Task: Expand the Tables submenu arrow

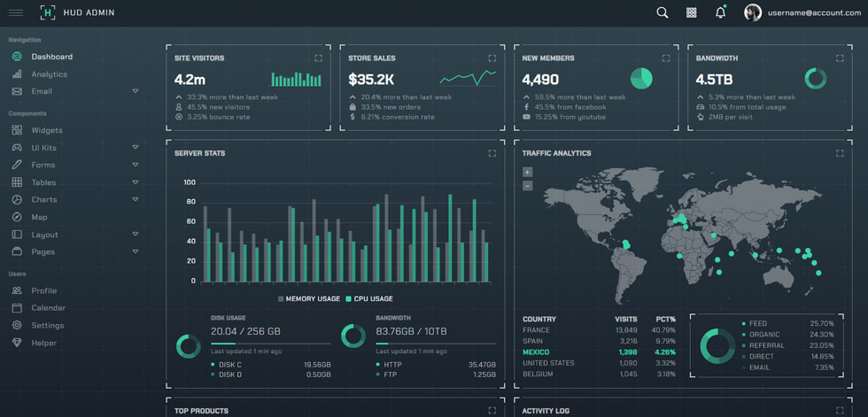Action: (x=135, y=181)
